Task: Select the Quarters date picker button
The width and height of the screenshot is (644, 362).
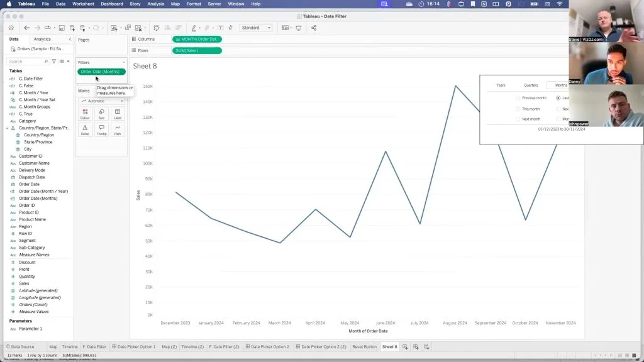Action: (x=531, y=85)
